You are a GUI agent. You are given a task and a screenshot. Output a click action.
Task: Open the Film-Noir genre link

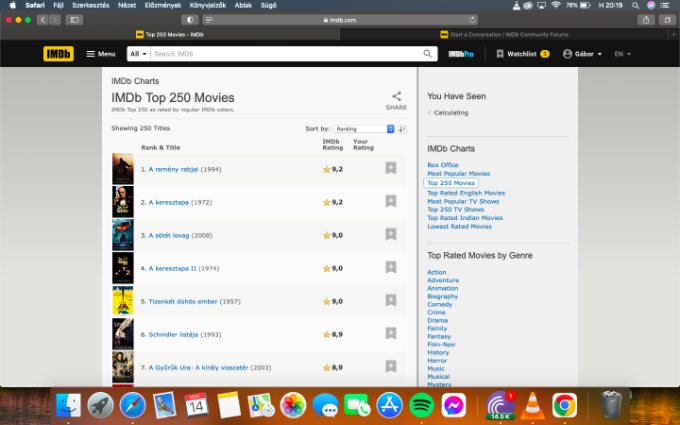point(441,344)
